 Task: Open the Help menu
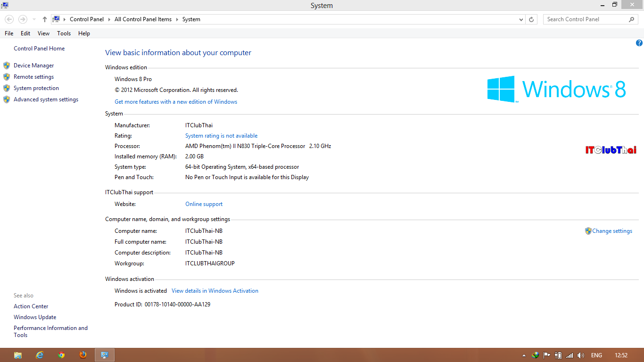point(84,33)
